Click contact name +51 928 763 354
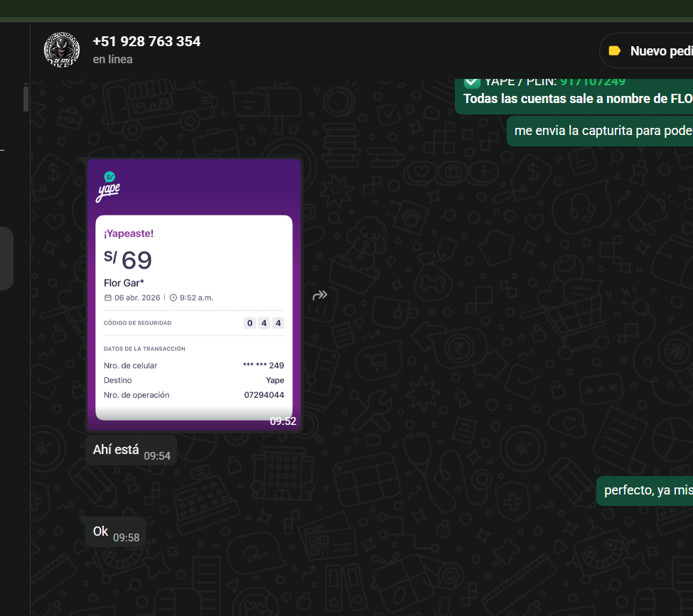The image size is (693, 616). [x=146, y=41]
